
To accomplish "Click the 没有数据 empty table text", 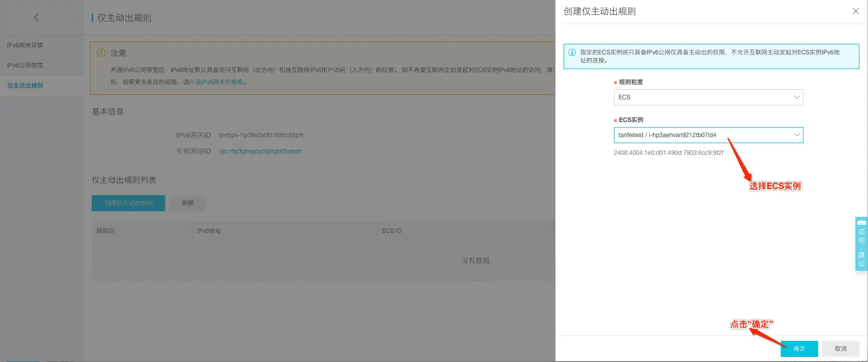I will (475, 261).
